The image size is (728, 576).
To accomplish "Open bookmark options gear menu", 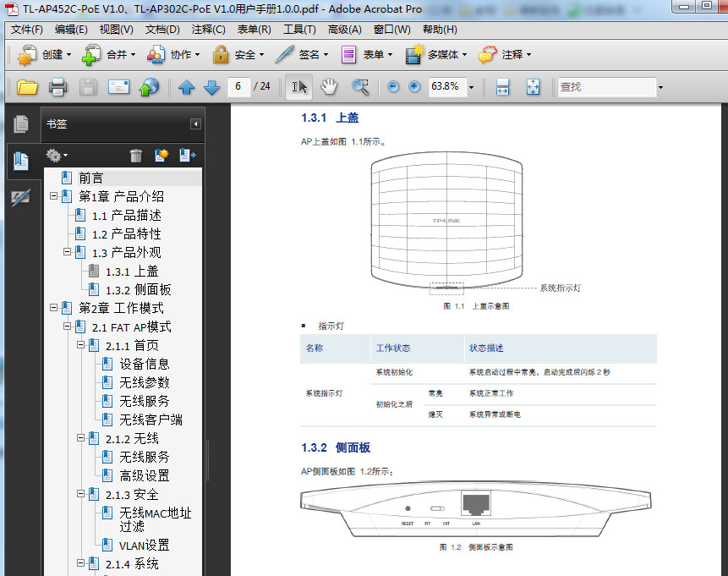I will 57,155.
